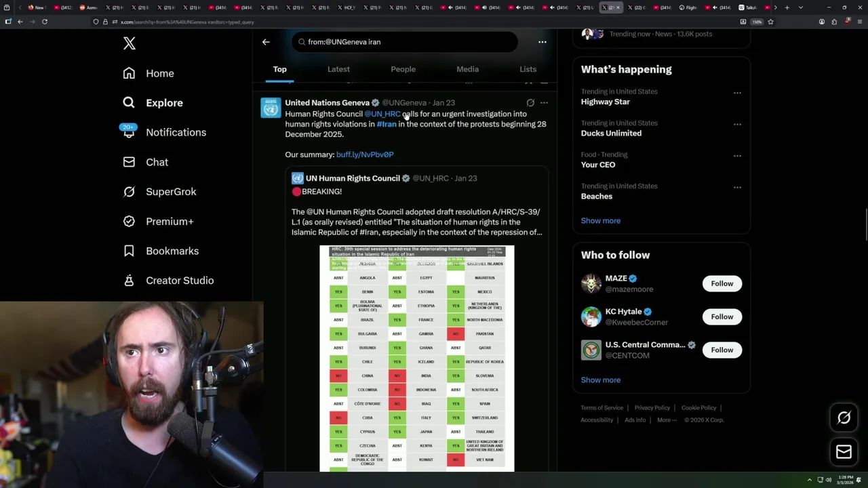Open the floating messages envelope button
Image resolution: width=868 pixels, height=488 pixels.
(x=844, y=452)
